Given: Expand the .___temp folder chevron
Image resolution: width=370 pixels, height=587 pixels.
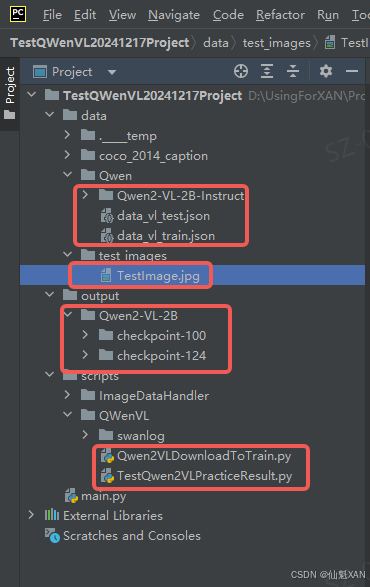Looking at the screenshot, I should point(67,135).
